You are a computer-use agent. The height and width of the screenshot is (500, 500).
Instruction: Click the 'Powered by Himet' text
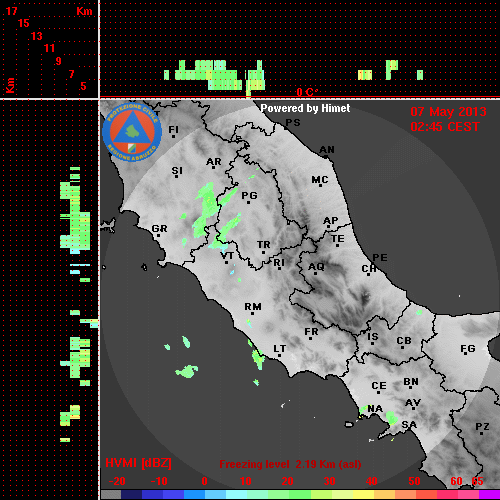click(305, 108)
